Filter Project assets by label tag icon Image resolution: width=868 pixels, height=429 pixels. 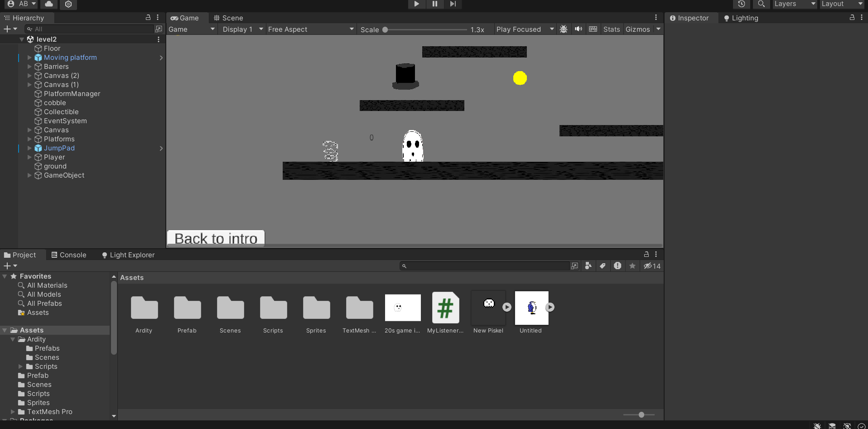click(x=603, y=266)
